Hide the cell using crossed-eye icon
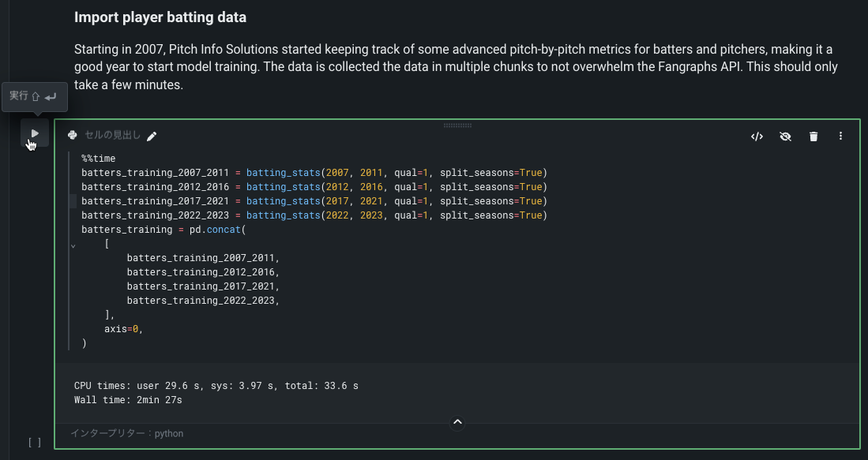 (785, 137)
